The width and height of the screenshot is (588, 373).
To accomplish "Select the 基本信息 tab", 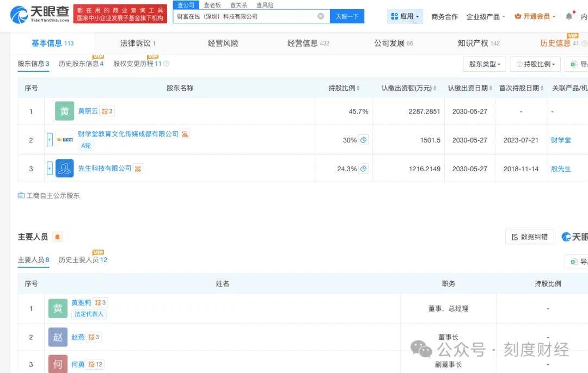I will point(52,43).
